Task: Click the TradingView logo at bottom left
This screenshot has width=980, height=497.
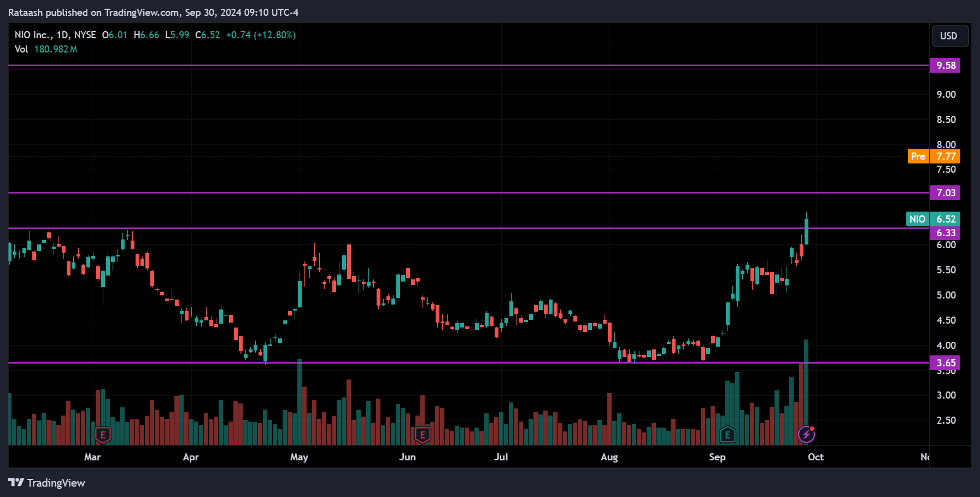Action: pyautogui.click(x=47, y=483)
